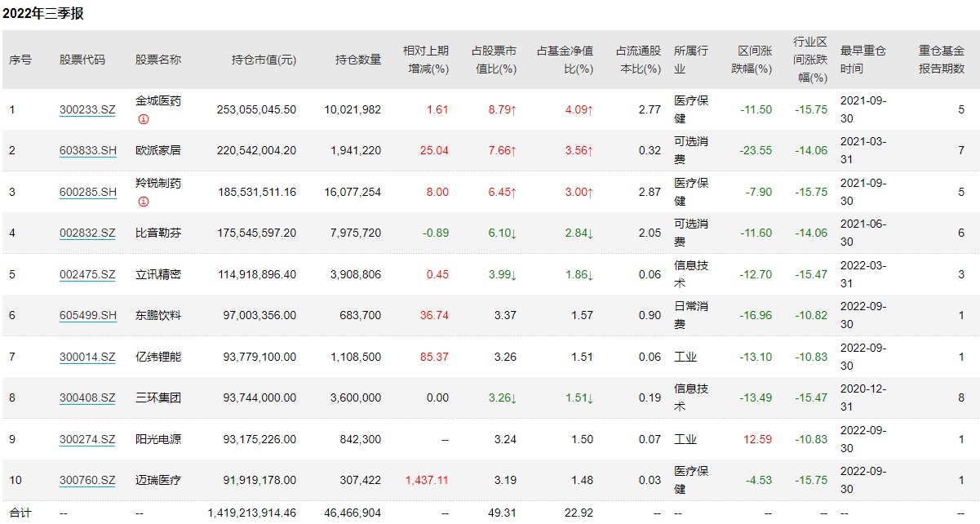The image size is (980, 524).
Task: Click the 日常消费 industry cell for 东鹏饮料
Action: click(x=691, y=315)
